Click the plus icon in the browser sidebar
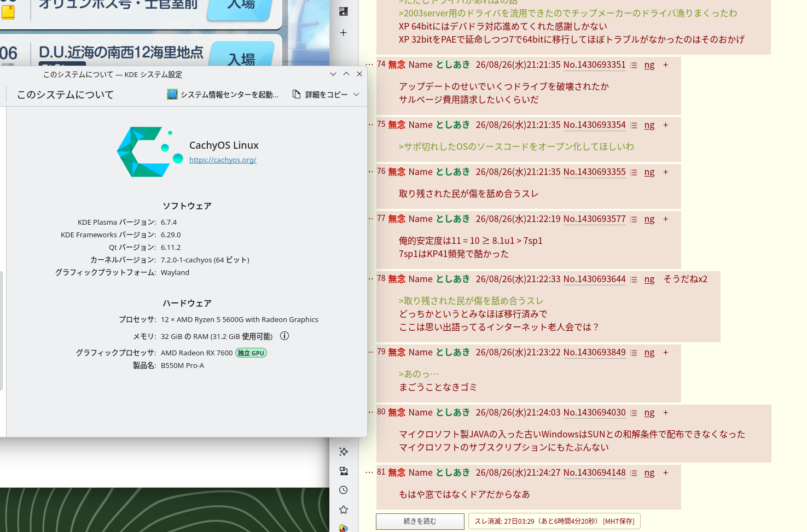This screenshot has height=532, width=807. point(343,33)
